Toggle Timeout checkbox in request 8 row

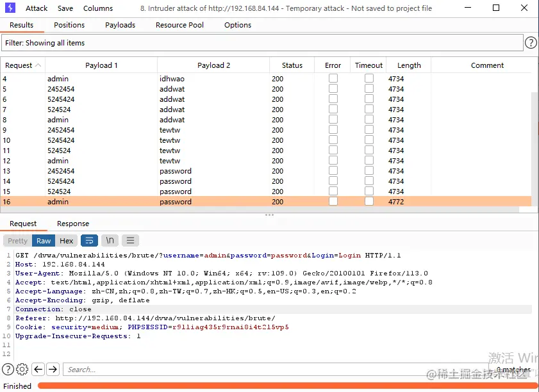(369, 119)
